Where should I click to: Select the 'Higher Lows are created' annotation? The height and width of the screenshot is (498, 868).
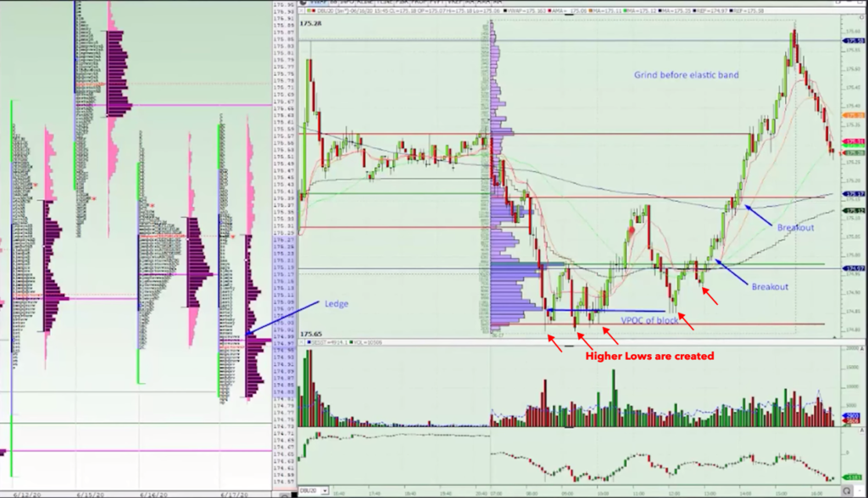tap(649, 357)
